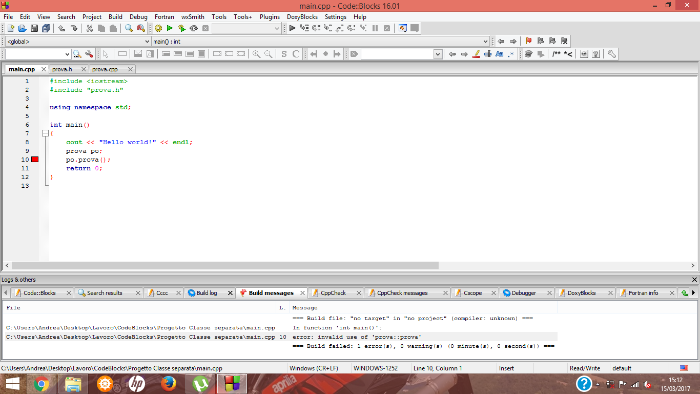Image resolution: width=700 pixels, height=394 pixels.
Task: Click the DoxyBlocks comment block icon
Action: click(x=556, y=54)
